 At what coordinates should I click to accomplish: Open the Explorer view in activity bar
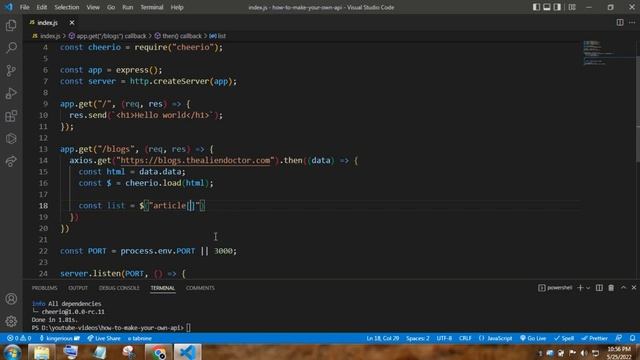(11, 25)
